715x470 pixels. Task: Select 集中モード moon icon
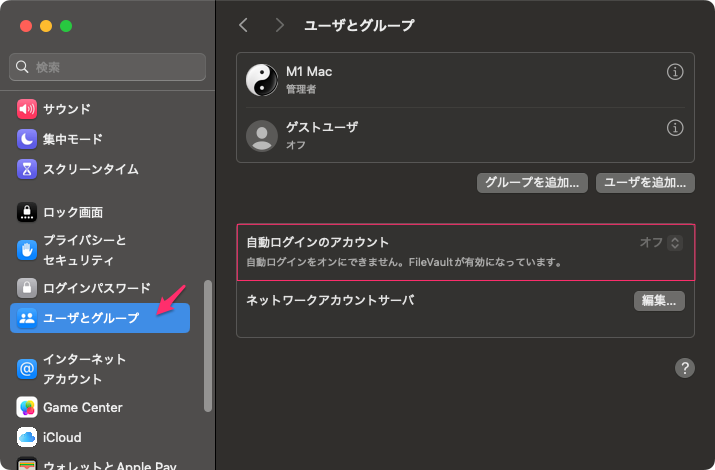27,139
